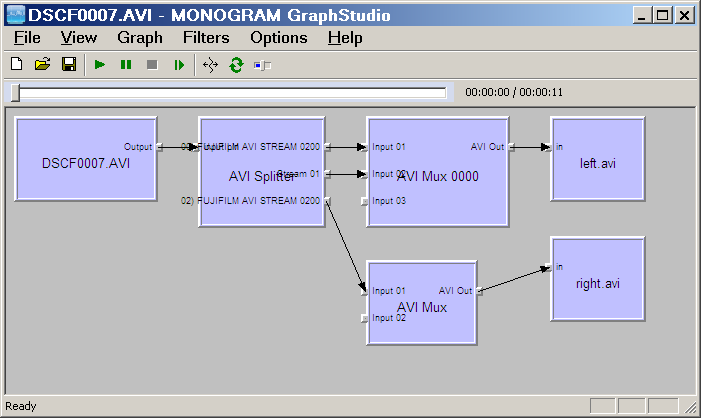Click the time display 00:00:00 / 00:00:11

point(514,92)
